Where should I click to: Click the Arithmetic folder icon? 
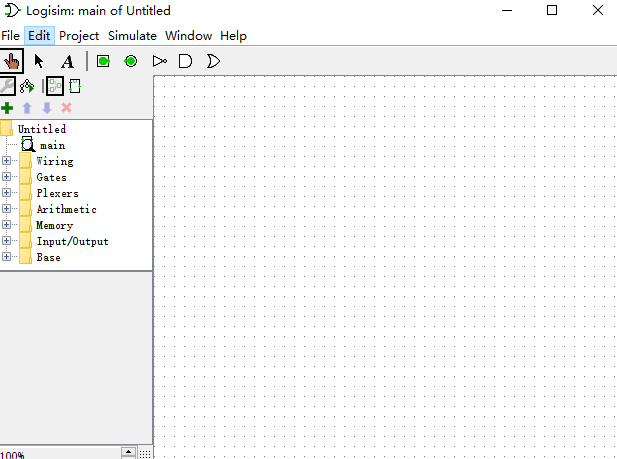(x=26, y=209)
